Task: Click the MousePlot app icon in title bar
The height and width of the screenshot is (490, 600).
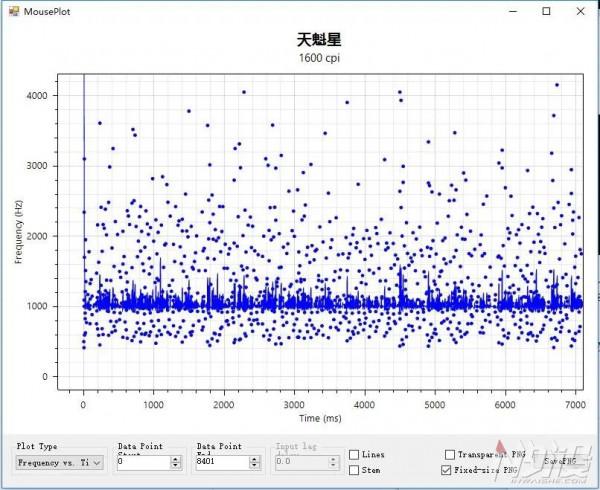Action: click(14, 11)
